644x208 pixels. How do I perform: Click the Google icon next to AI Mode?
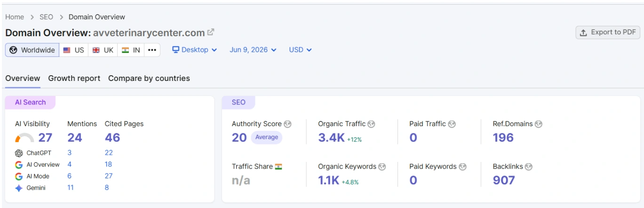point(19,176)
